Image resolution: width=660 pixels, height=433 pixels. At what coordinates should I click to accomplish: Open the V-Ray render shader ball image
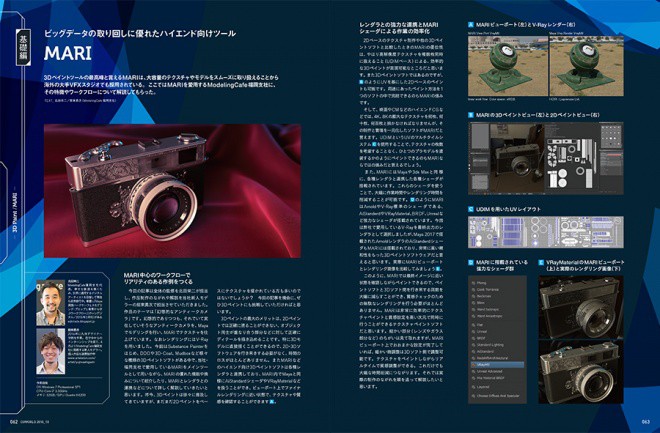pyautogui.click(x=586, y=66)
